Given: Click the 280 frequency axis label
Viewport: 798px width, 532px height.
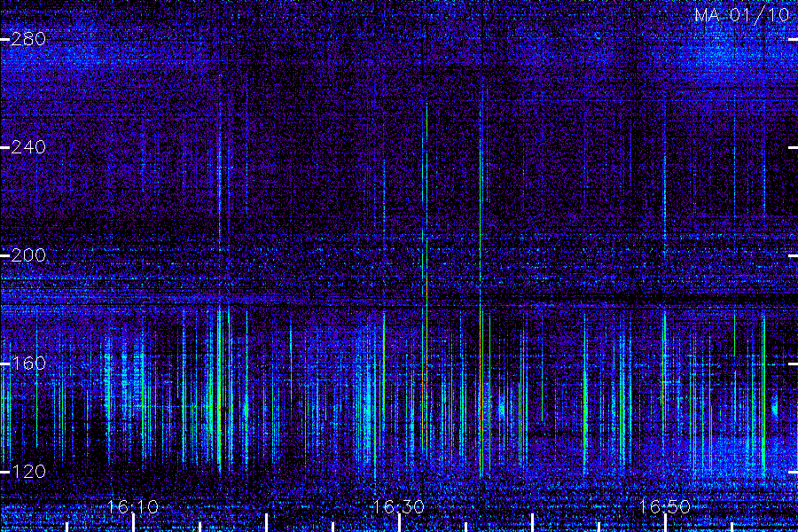Looking at the screenshot, I should pos(28,39).
